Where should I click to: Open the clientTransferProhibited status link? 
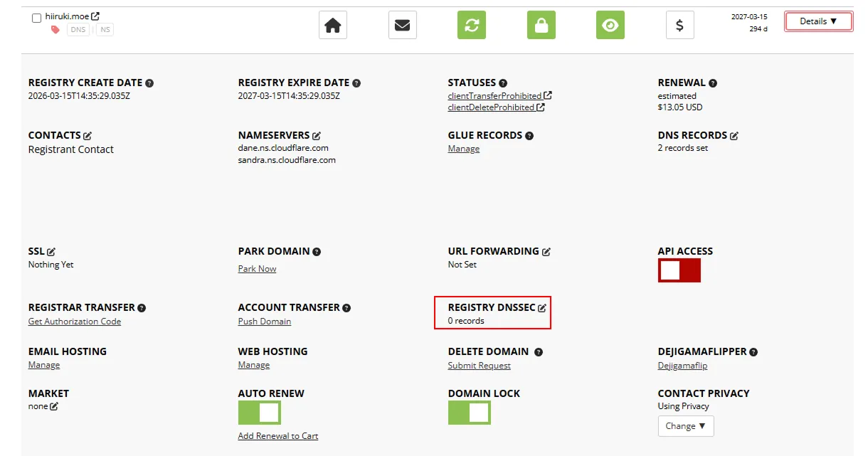(499, 95)
